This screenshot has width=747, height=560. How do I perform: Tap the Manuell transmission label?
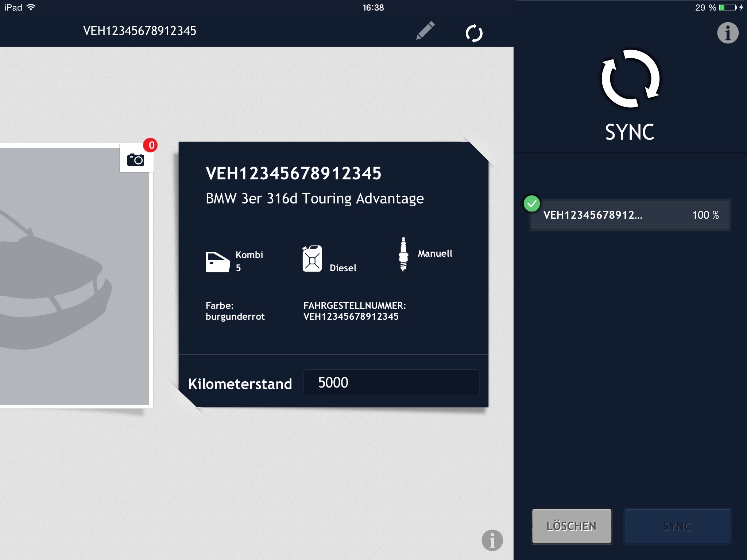pos(435,253)
